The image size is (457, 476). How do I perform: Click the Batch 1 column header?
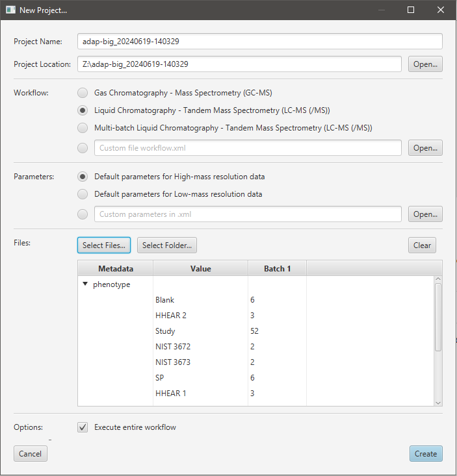(x=277, y=268)
